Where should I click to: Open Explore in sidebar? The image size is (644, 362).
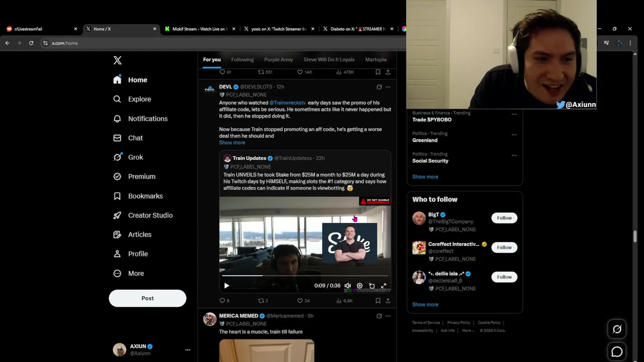click(x=132, y=99)
